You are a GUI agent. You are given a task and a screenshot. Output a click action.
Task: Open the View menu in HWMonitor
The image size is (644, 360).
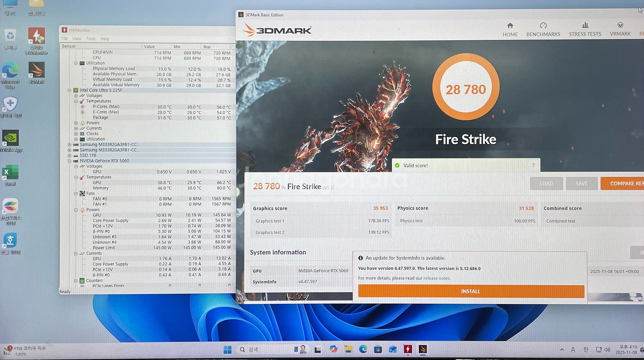pyautogui.click(x=77, y=39)
